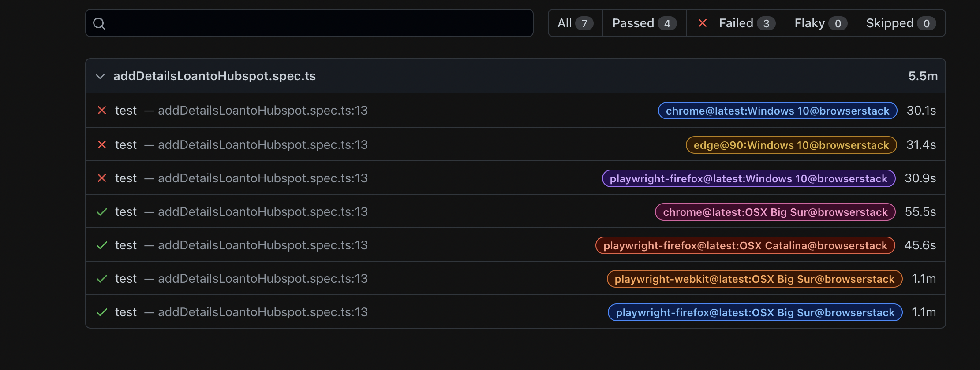Image resolution: width=980 pixels, height=370 pixels.
Task: Open test link in the playwright-firefox Windows 10 row
Action: (126, 178)
